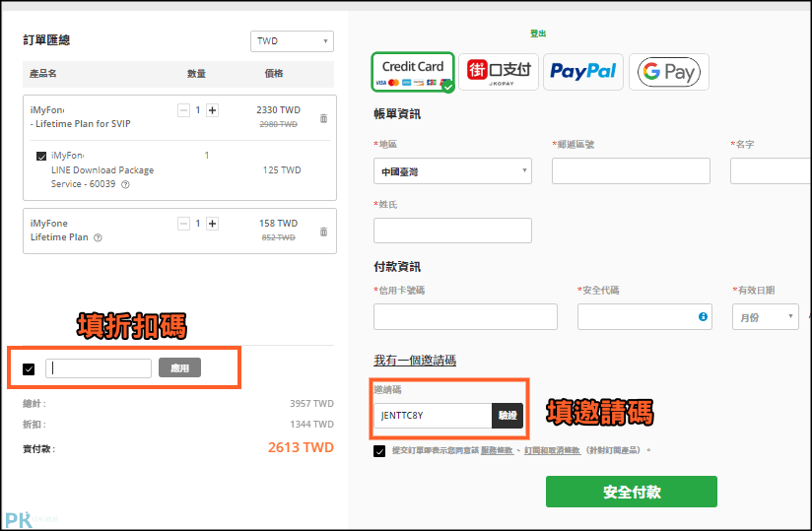Show info for LINE Download Package Service
This screenshot has height=531, width=812.
125,184
